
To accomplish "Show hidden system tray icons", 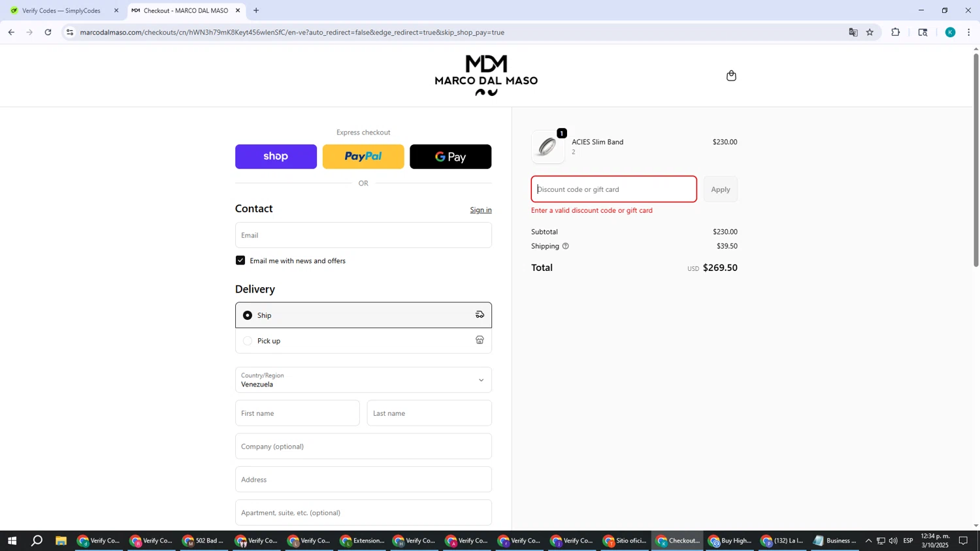I will click(x=868, y=541).
